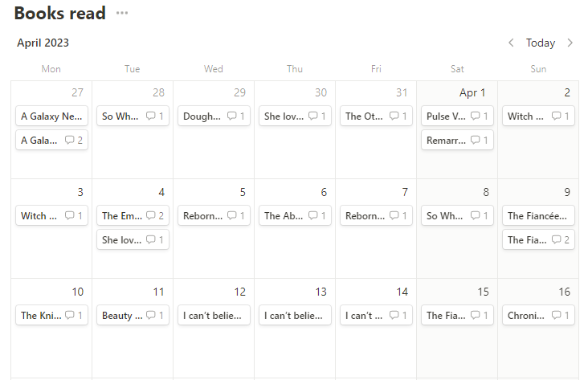Jump to Today in calendar

541,43
